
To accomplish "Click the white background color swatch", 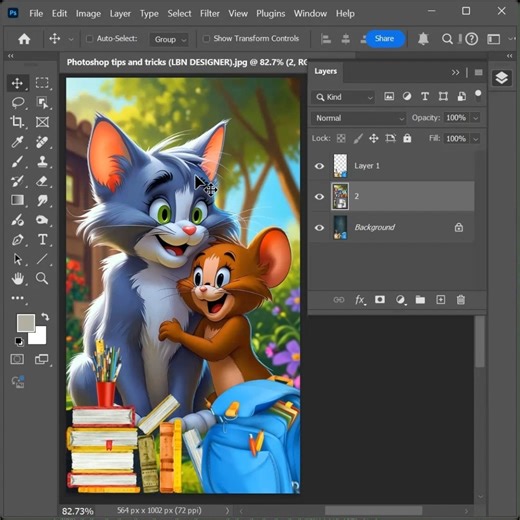I will coord(40,338).
